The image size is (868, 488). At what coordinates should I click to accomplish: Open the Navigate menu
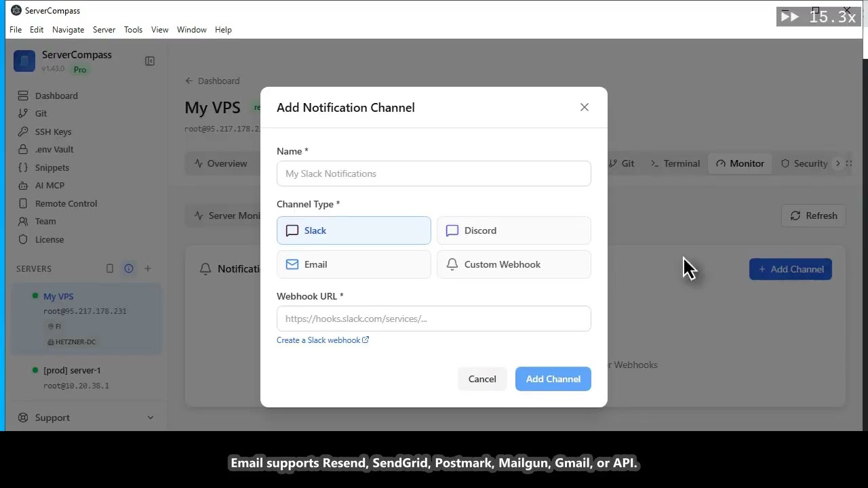coord(68,30)
